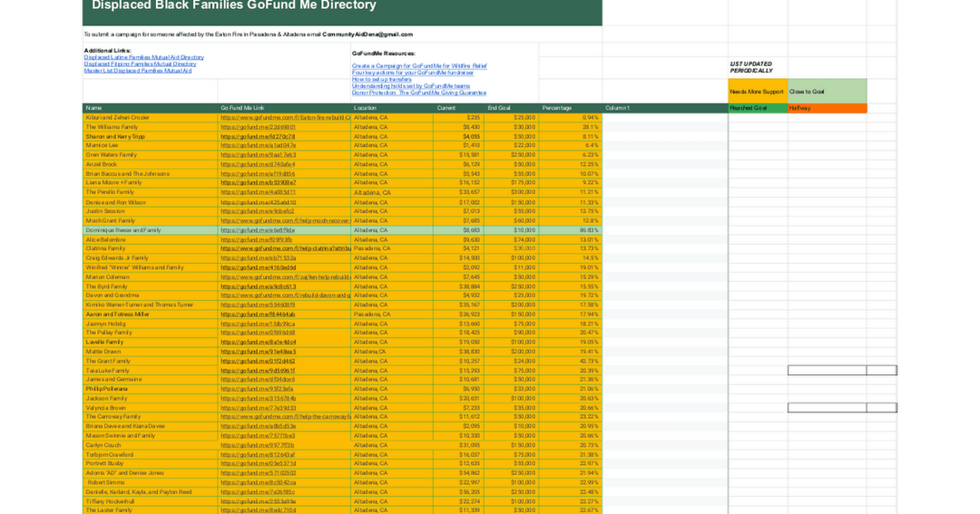Click Pasadena, CA cell in Aaron Miller row
This screenshot has height=514, width=980.
(x=392, y=315)
